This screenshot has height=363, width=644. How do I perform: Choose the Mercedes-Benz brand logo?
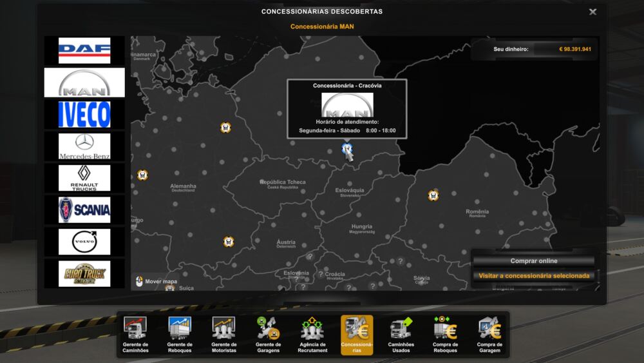pos(84,146)
